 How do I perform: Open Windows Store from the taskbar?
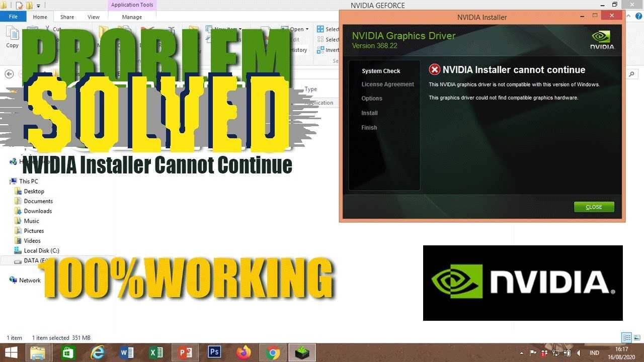[x=68, y=353]
